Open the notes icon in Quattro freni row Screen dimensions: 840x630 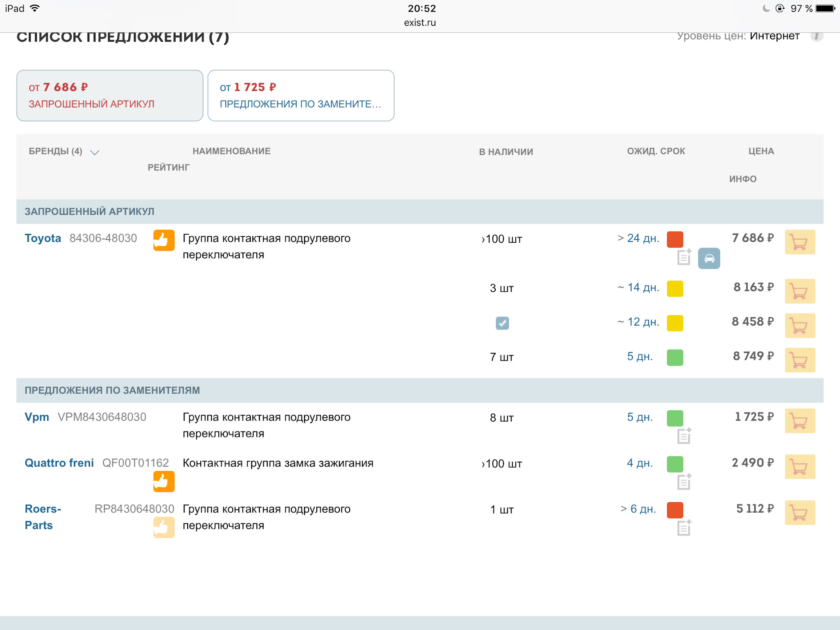pos(684,482)
